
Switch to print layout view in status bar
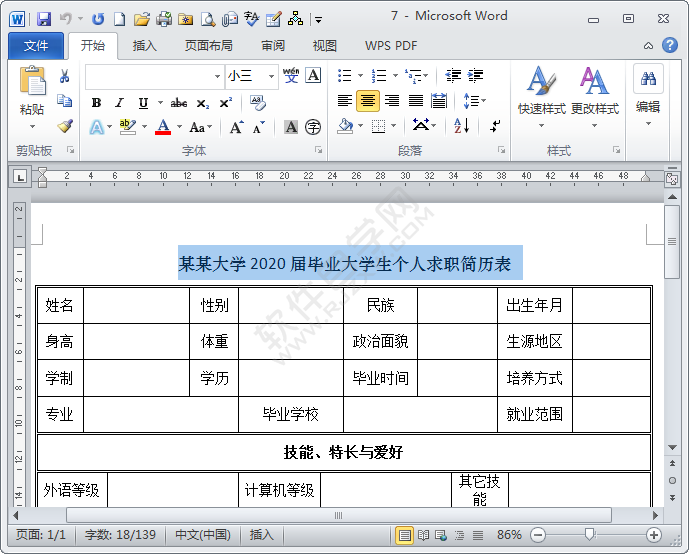[x=405, y=535]
